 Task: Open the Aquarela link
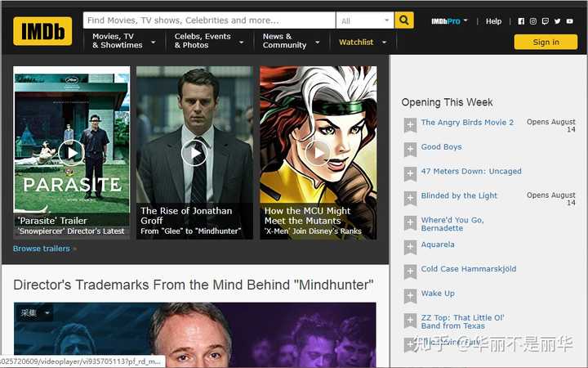pyautogui.click(x=438, y=245)
